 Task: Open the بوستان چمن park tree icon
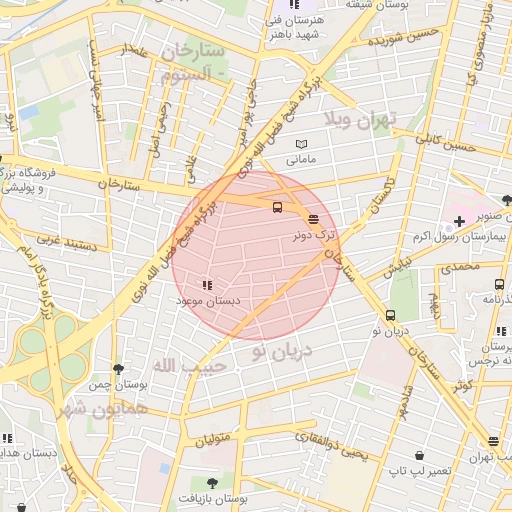(x=118, y=369)
